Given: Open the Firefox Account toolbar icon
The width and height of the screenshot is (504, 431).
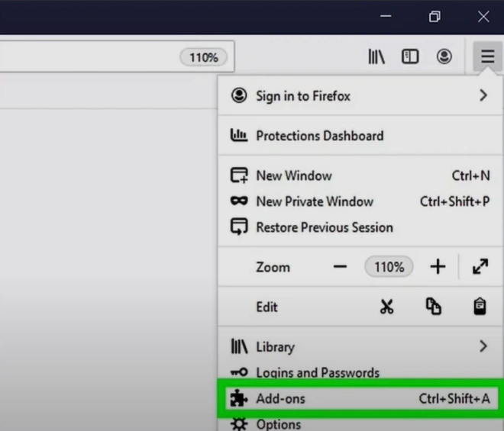Looking at the screenshot, I should click(x=444, y=57).
